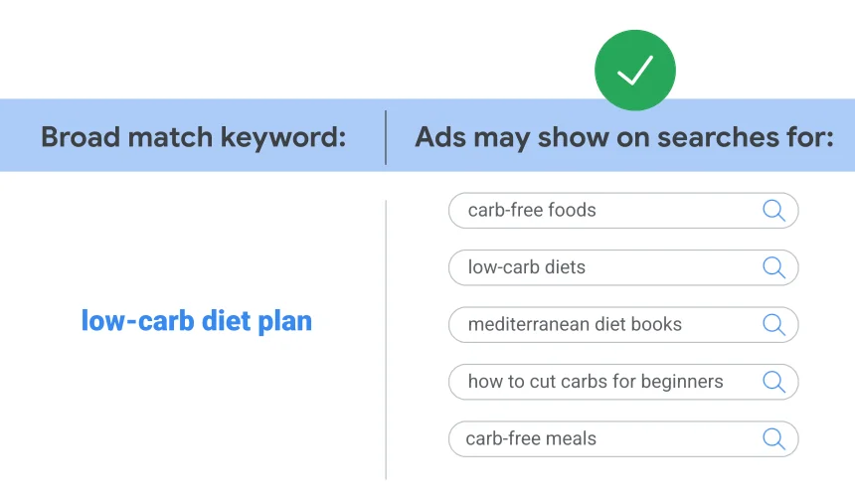The height and width of the screenshot is (504, 855).
Task: Click magnifier icon in low-carb diets box
Action: (773, 267)
